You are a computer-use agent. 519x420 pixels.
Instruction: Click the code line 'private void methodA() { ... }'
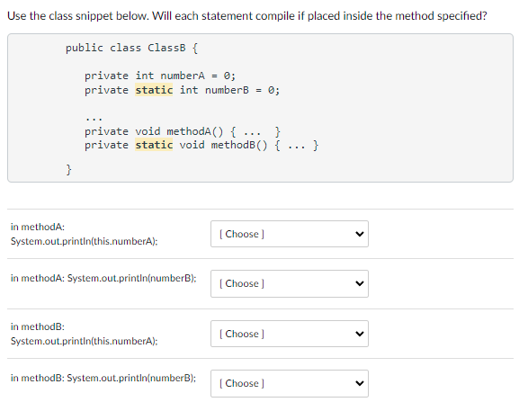click(x=183, y=131)
